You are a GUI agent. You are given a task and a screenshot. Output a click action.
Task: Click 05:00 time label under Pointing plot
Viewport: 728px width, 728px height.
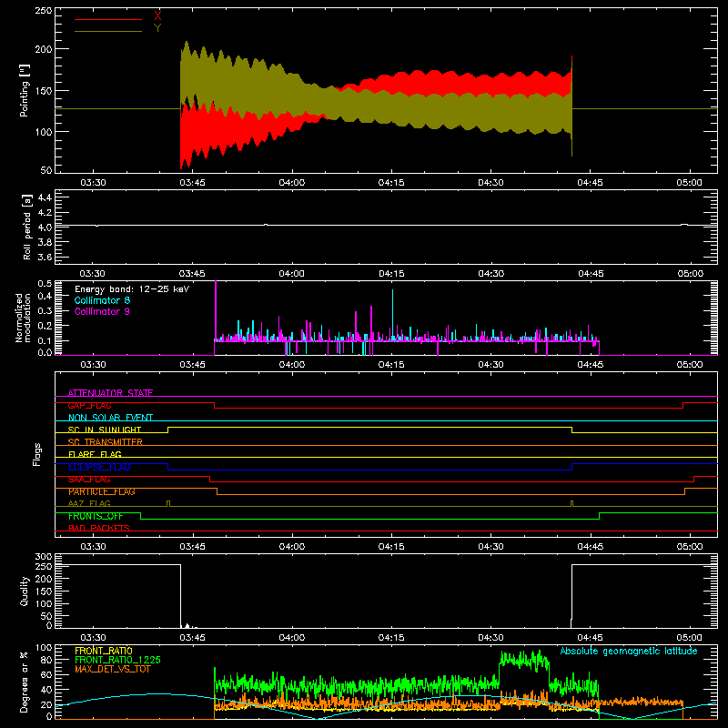[x=690, y=183]
